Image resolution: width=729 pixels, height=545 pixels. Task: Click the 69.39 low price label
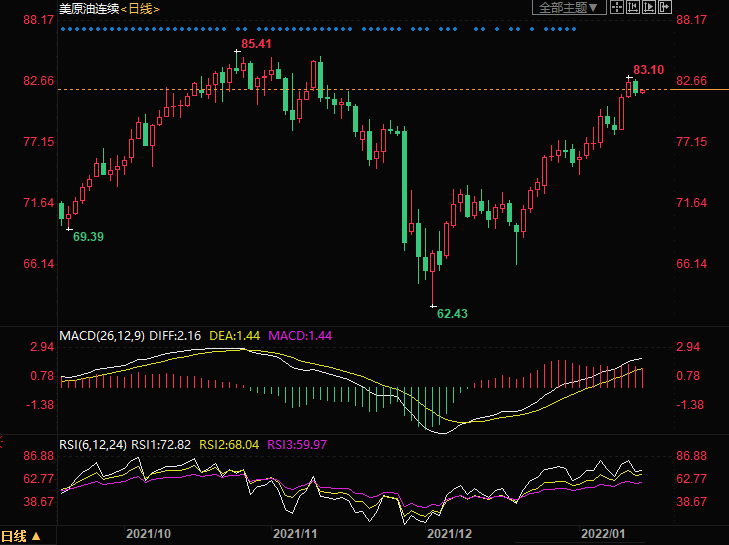(88, 236)
